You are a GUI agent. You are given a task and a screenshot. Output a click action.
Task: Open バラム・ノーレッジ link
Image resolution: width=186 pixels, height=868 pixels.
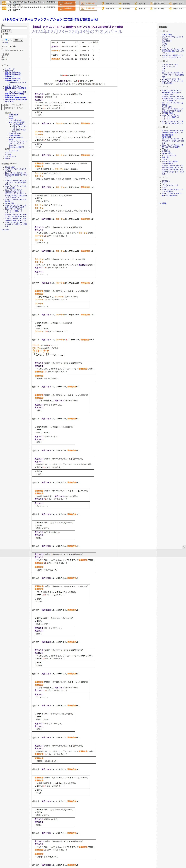tap(169, 67)
